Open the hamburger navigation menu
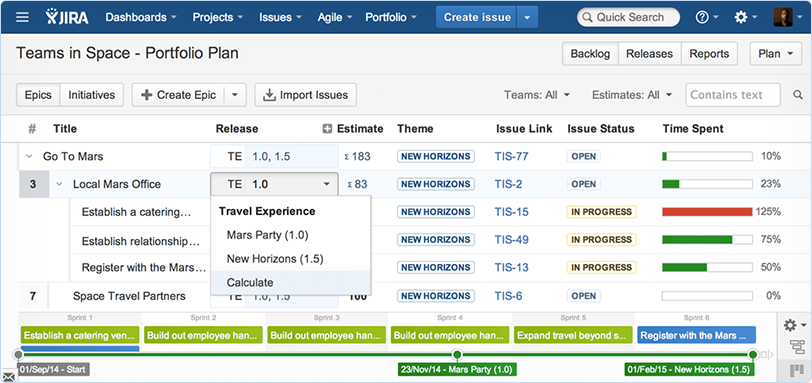812x383 pixels. (22, 17)
